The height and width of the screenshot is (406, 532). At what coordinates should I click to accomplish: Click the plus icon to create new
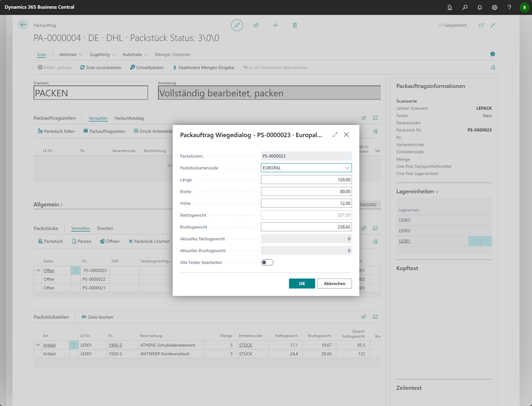pos(275,25)
